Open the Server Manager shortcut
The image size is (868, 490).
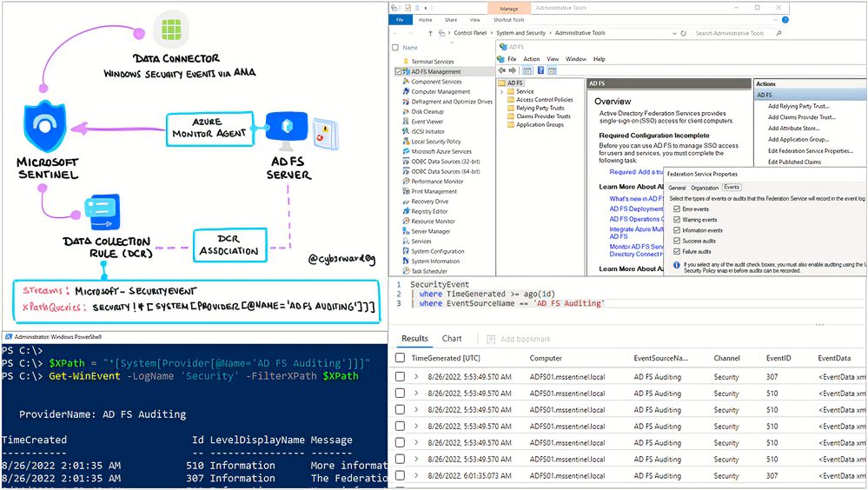point(430,231)
